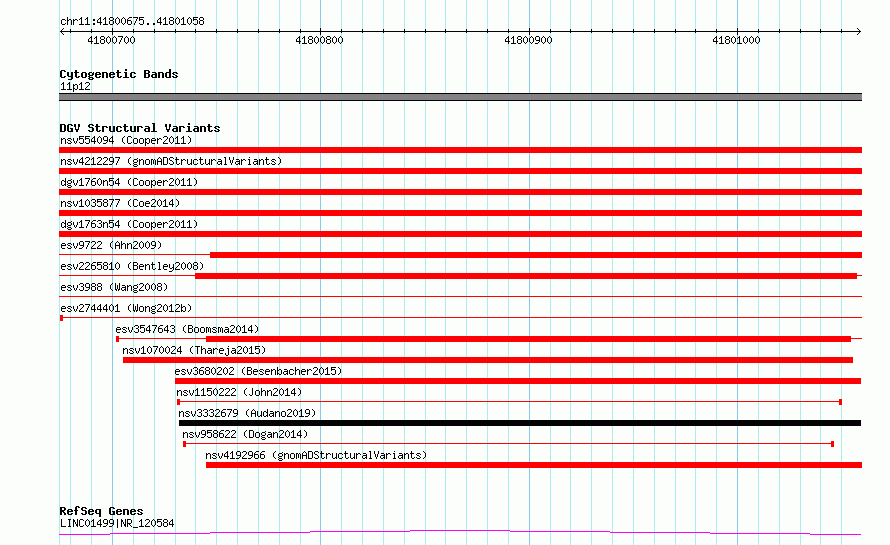Select the DGV Structural Variants track title
Screen dimensions: 890x545
(140, 128)
